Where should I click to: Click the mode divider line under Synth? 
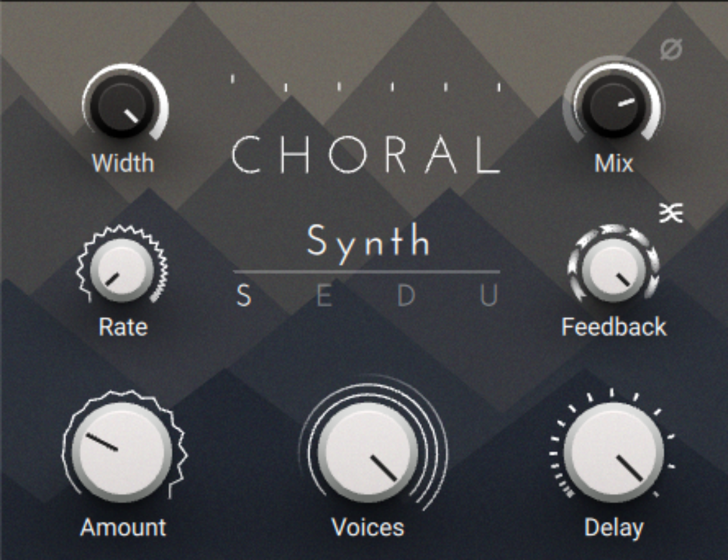[x=367, y=273]
